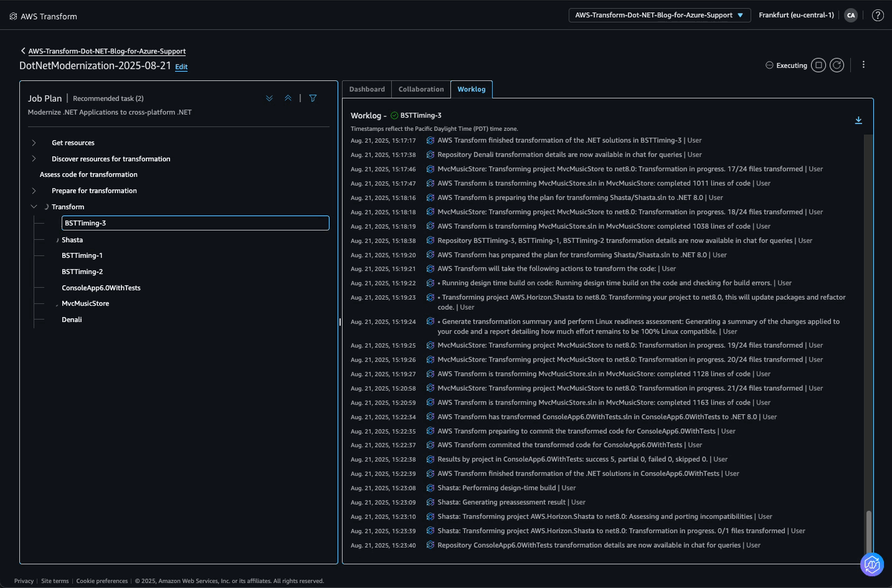
Task: Open the CA account avatar menu
Action: click(x=851, y=15)
